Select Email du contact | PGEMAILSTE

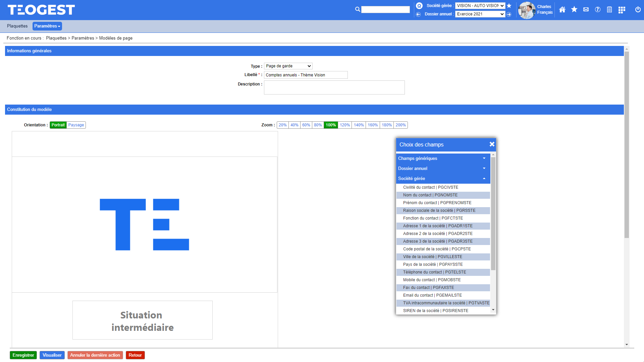443,295
